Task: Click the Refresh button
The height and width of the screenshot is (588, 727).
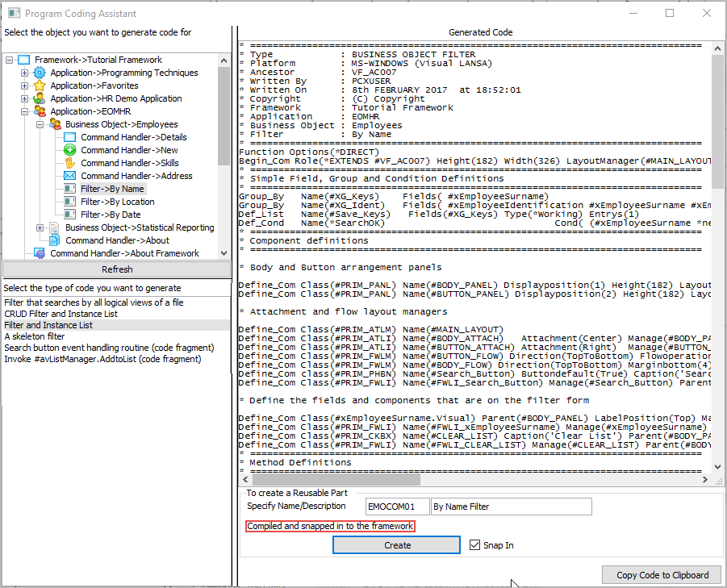Action: point(117,269)
